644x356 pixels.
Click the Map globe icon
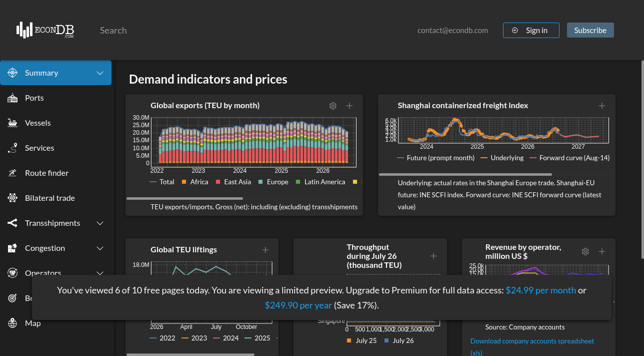(12, 323)
